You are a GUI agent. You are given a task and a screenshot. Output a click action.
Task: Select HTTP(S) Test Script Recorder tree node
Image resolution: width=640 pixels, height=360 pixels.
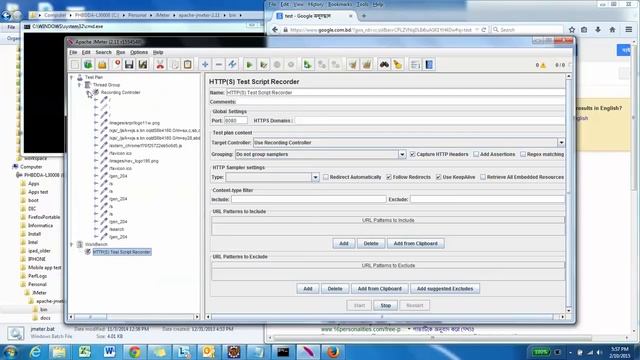(x=122, y=252)
